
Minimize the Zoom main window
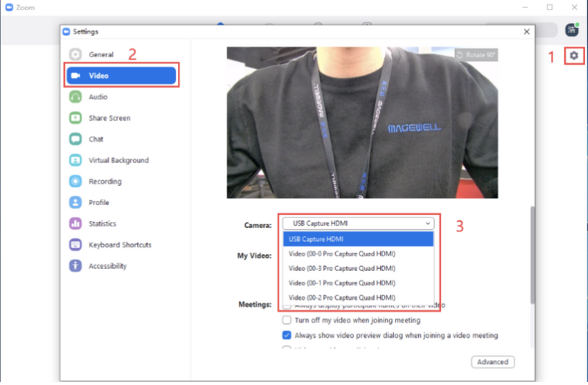pyautogui.click(x=525, y=7)
